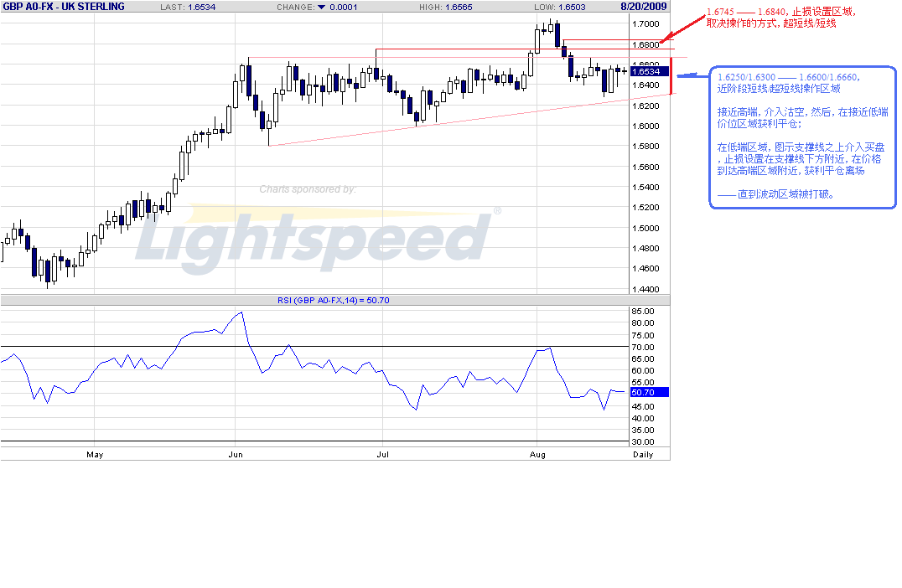Click the Jun label on time axis
The height and width of the screenshot is (588, 902).
[236, 455]
